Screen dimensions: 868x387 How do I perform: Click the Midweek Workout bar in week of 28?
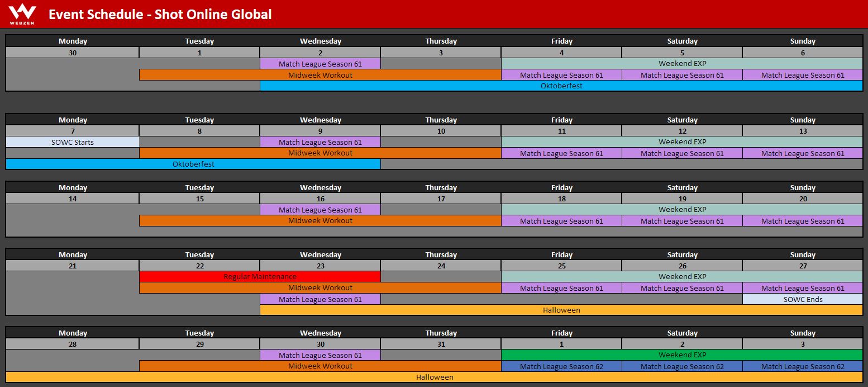(320, 366)
